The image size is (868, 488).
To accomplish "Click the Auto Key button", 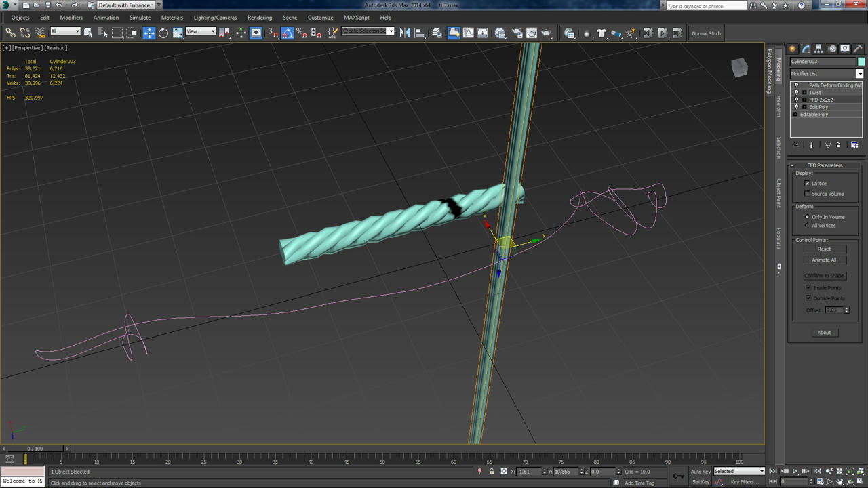I will [701, 472].
